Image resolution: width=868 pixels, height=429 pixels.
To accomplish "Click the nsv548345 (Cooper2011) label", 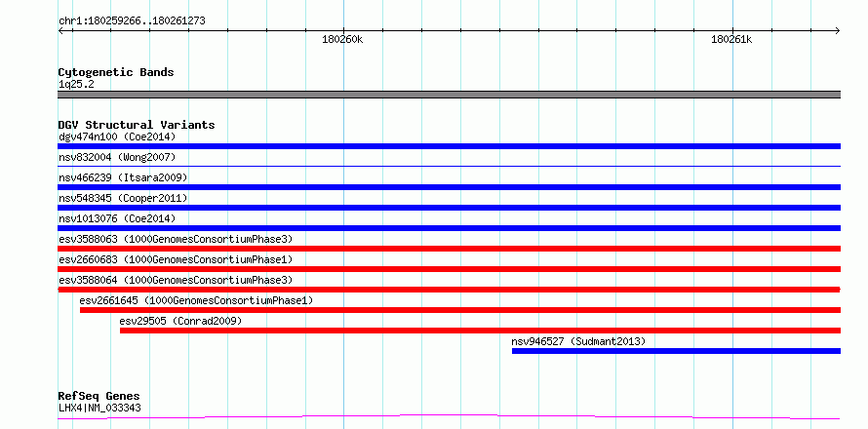I will [x=123, y=198].
